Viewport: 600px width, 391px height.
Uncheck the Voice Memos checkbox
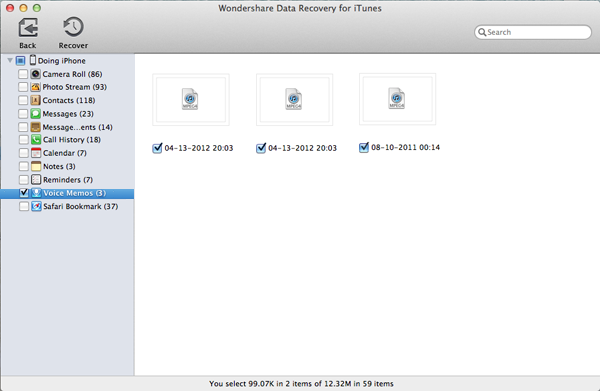click(x=24, y=193)
